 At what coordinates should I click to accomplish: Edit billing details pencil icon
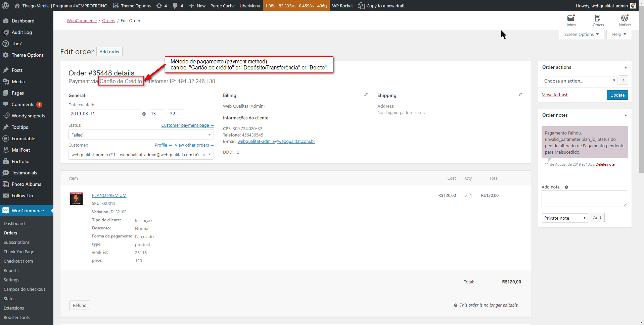click(x=366, y=95)
